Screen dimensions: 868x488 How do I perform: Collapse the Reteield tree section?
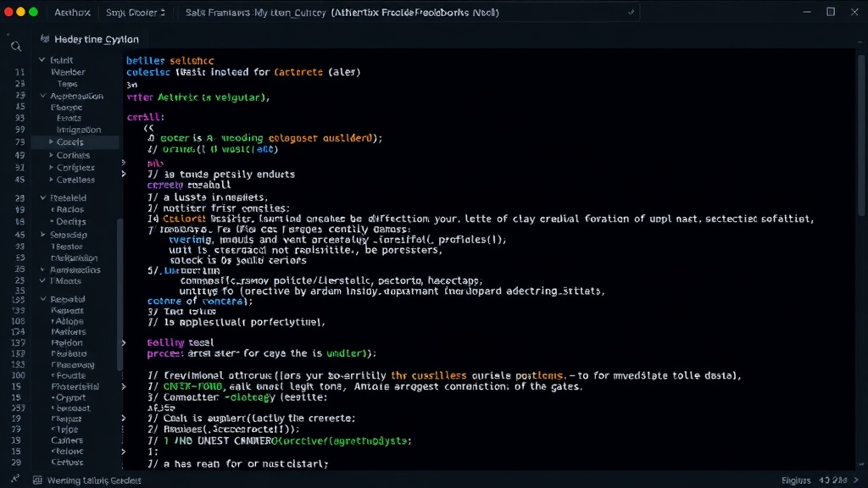coord(42,197)
